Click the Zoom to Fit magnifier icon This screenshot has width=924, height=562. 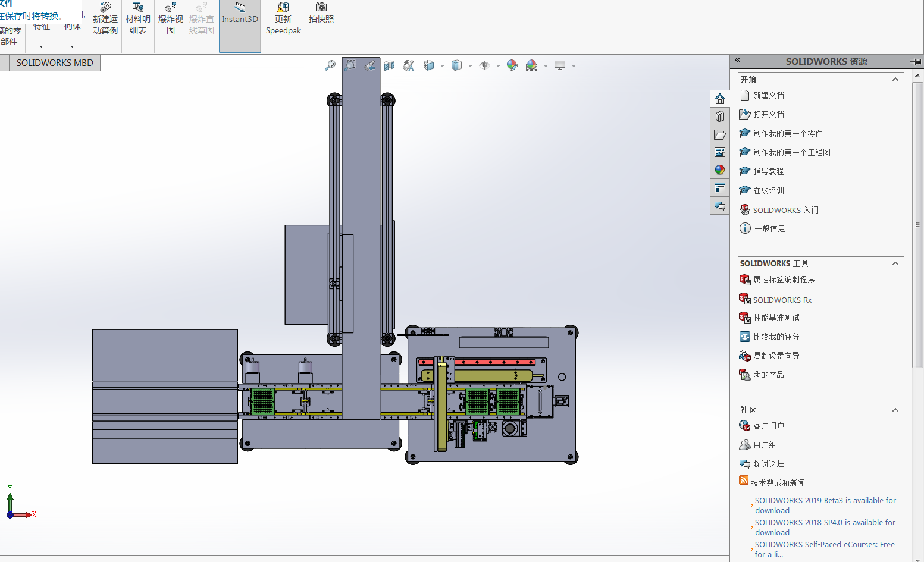[330, 65]
